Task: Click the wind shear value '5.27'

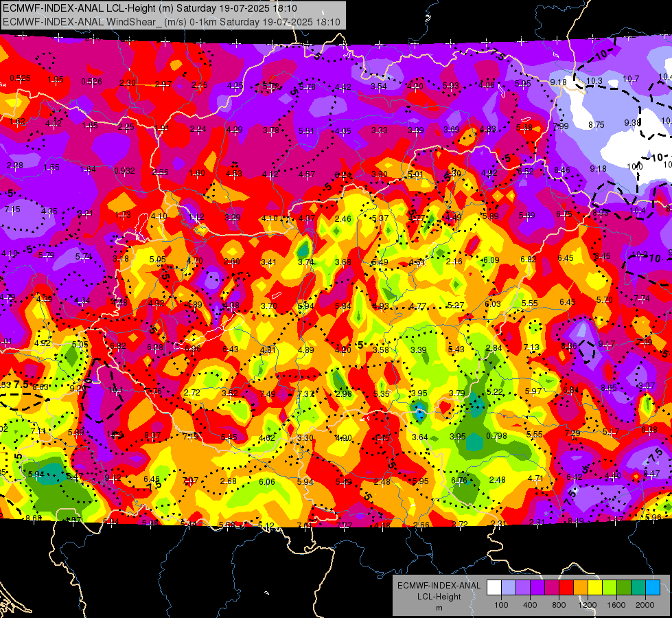Action: click(x=456, y=305)
